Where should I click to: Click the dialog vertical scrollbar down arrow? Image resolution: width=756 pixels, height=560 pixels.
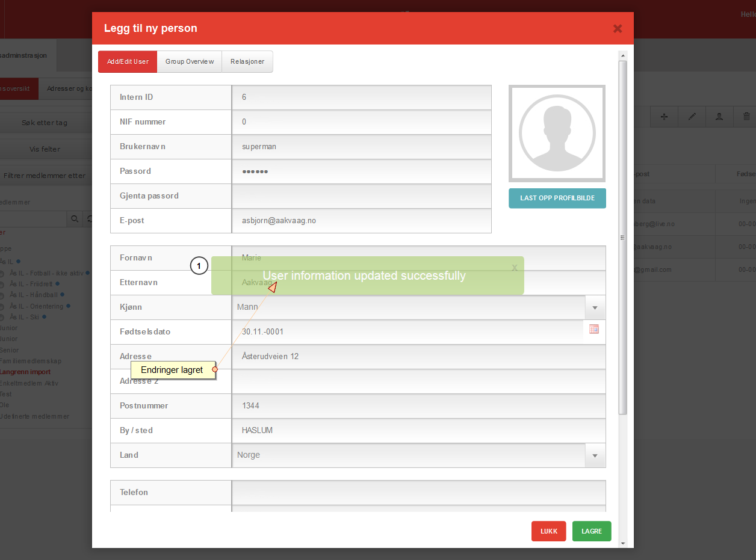(x=623, y=543)
